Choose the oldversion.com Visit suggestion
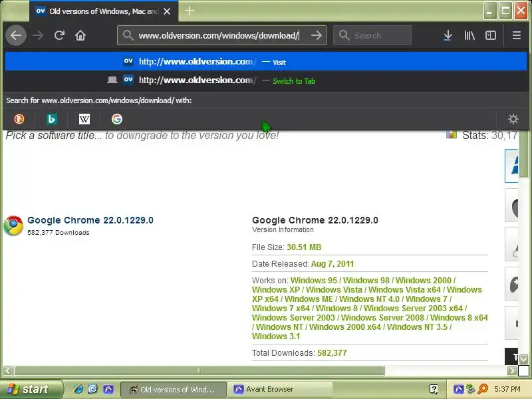 pos(266,61)
